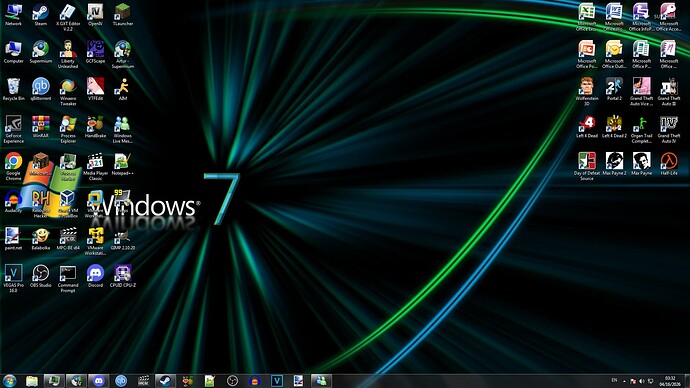Launch the Microsoft Office Word shortcut
The width and height of the screenshot is (690, 388).
[614, 17]
